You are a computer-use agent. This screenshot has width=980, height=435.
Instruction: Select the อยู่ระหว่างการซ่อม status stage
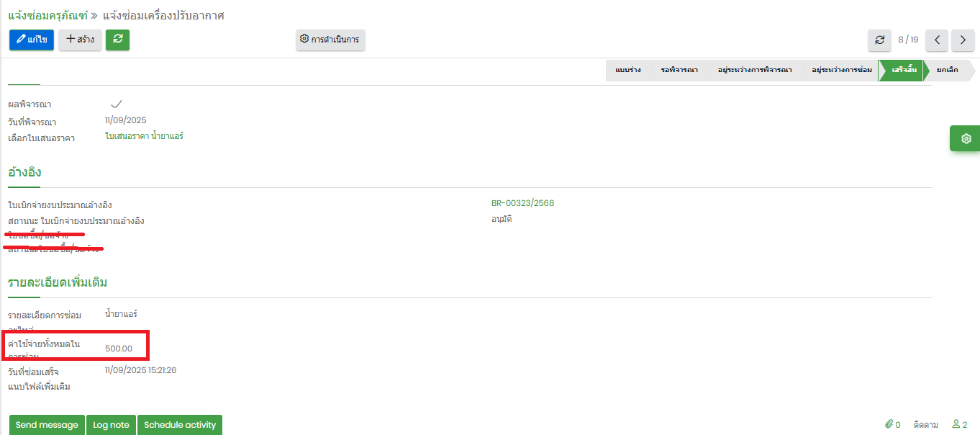click(841, 70)
